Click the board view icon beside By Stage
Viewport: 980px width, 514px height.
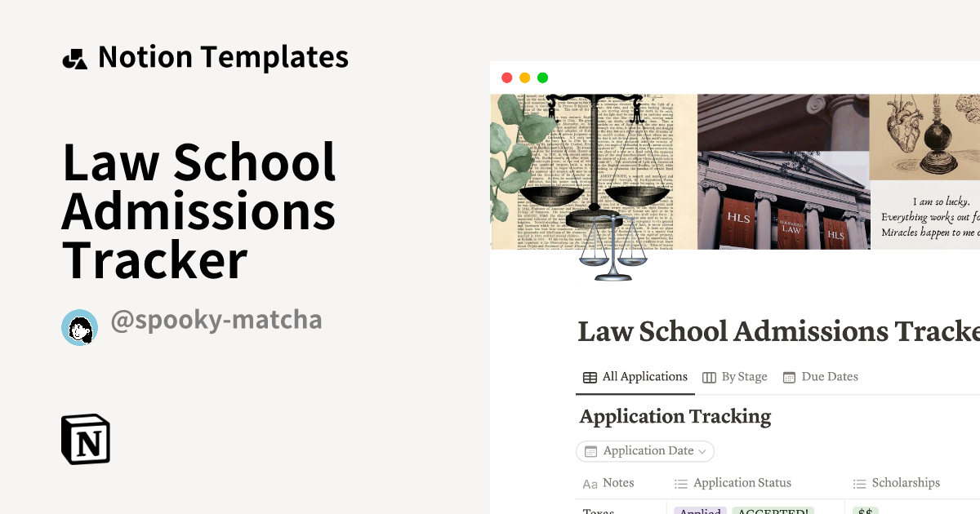coord(710,377)
